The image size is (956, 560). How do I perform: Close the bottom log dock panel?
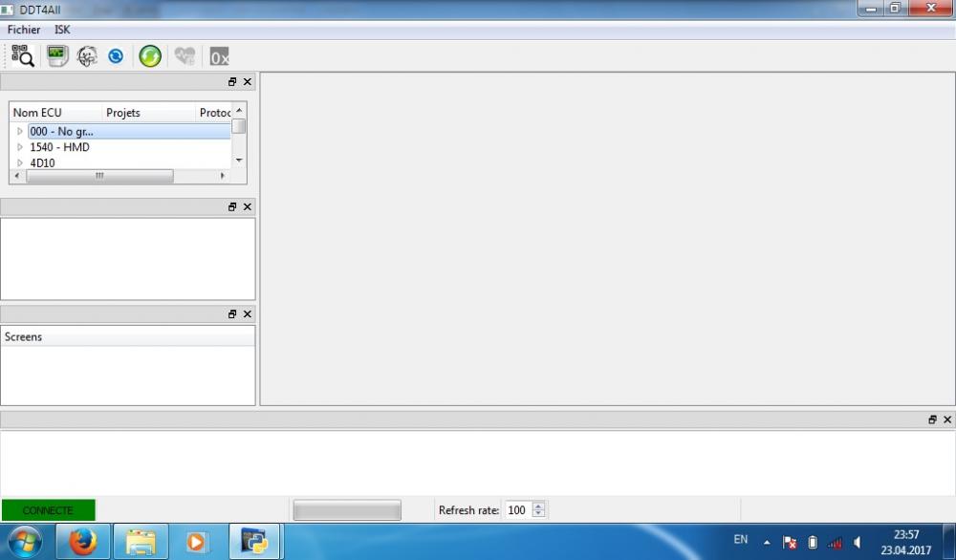pos(946,420)
